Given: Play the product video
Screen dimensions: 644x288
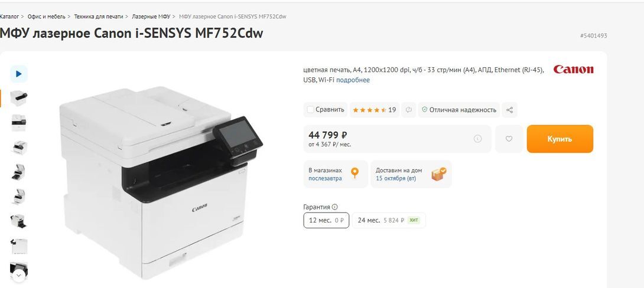Looking at the screenshot, I should coord(19,74).
